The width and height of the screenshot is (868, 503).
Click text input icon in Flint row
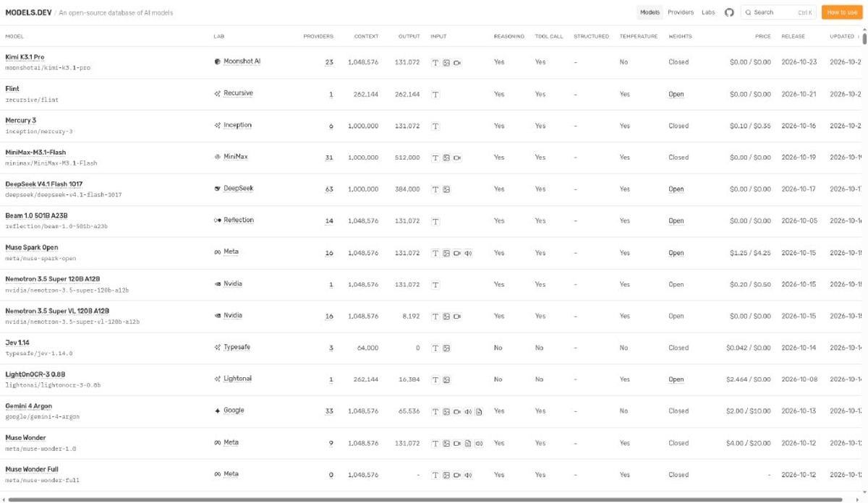coord(435,95)
